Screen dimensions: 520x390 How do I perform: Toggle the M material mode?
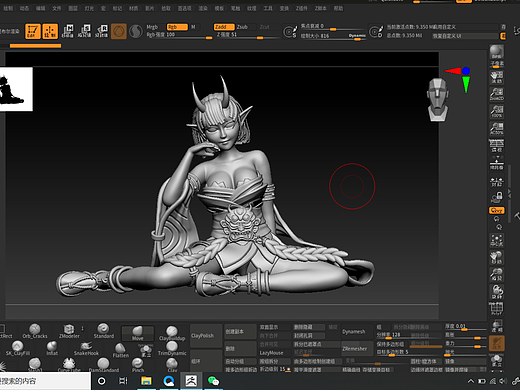pos(193,27)
